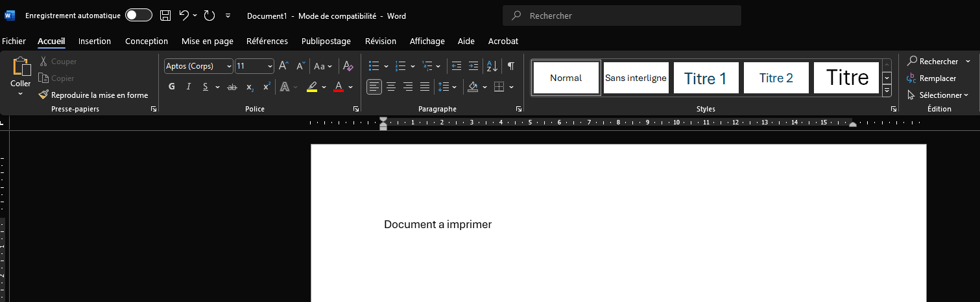Switch to the Révision tab
980x302 pixels.
[381, 41]
